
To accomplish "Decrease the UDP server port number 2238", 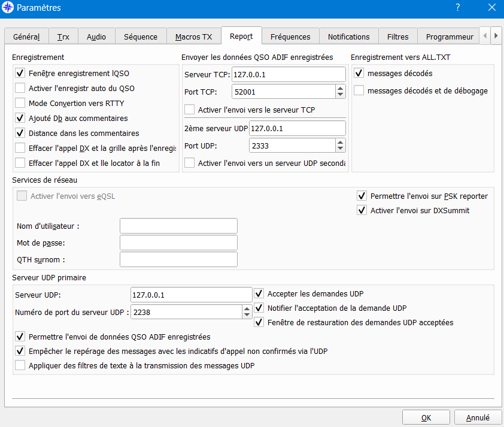I will pyautogui.click(x=247, y=316).
